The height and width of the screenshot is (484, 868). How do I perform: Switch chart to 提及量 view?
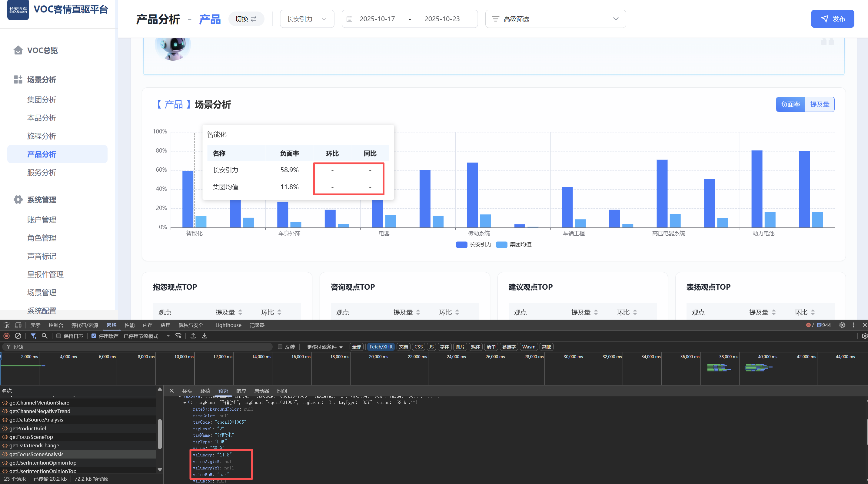pyautogui.click(x=820, y=104)
